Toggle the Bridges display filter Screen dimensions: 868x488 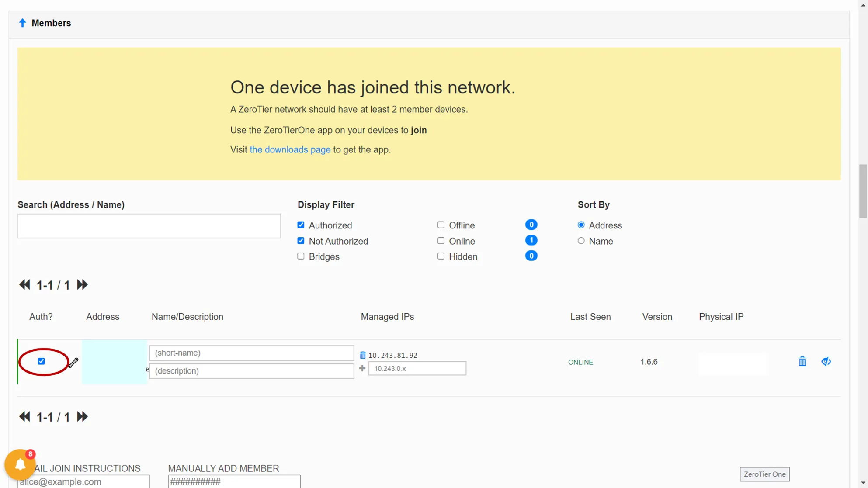pyautogui.click(x=301, y=256)
